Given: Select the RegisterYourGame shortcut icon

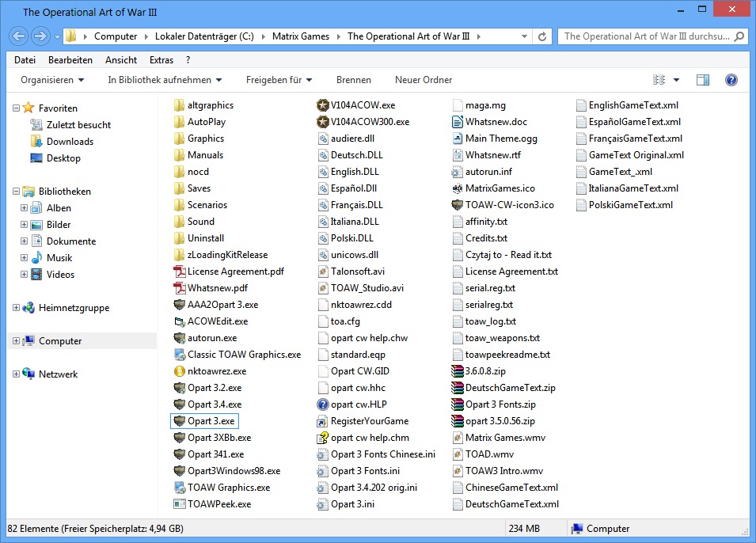Looking at the screenshot, I should [322, 421].
